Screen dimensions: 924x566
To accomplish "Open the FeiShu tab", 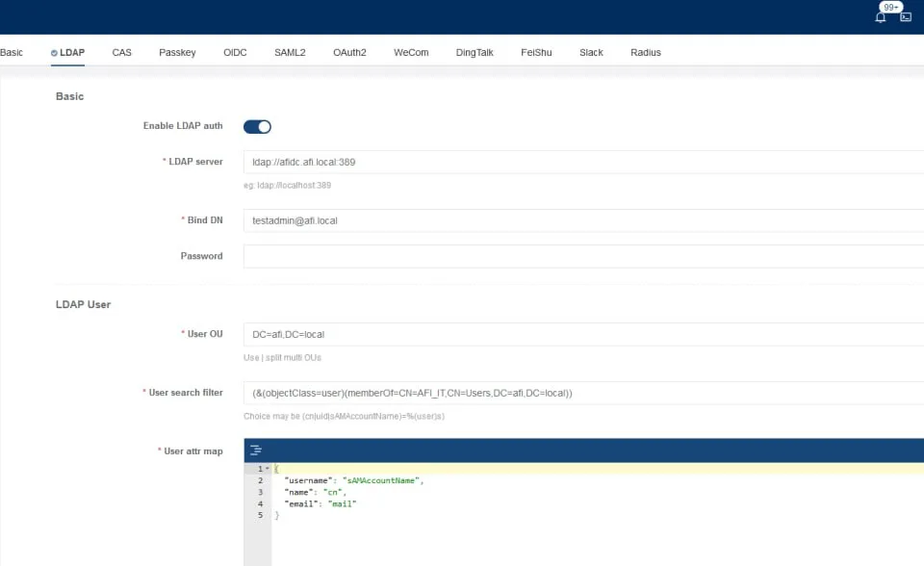I will (x=536, y=53).
